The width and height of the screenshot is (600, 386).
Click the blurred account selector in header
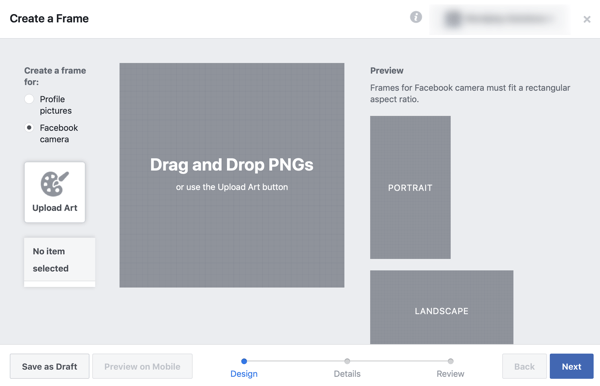pos(500,19)
